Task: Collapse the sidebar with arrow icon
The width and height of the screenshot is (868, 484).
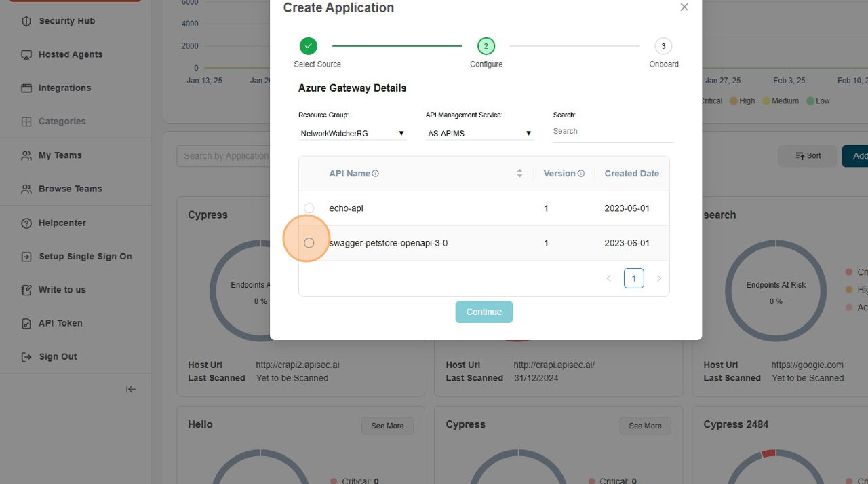Action: (x=131, y=389)
